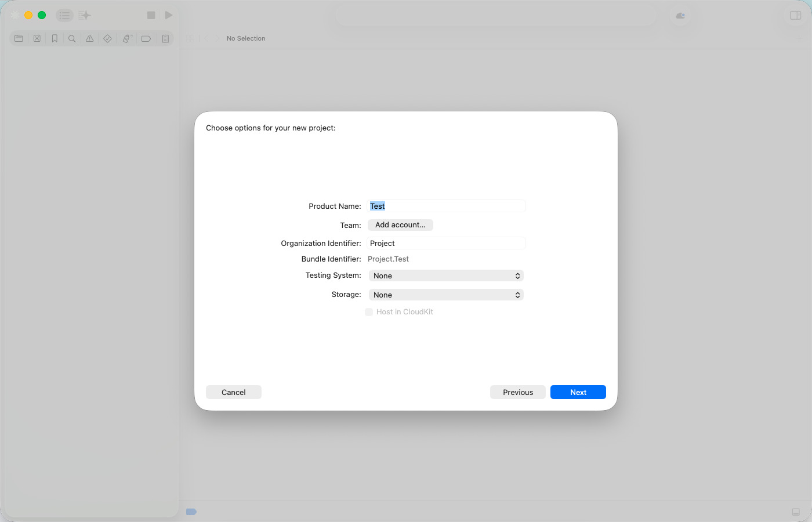Open the Testing System dropdown
812x522 pixels.
coord(446,276)
